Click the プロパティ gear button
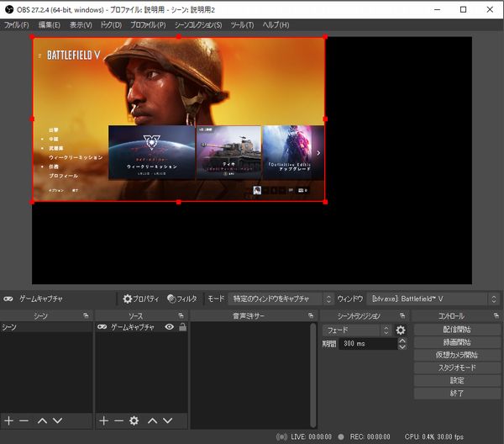The image size is (504, 444). tap(140, 299)
